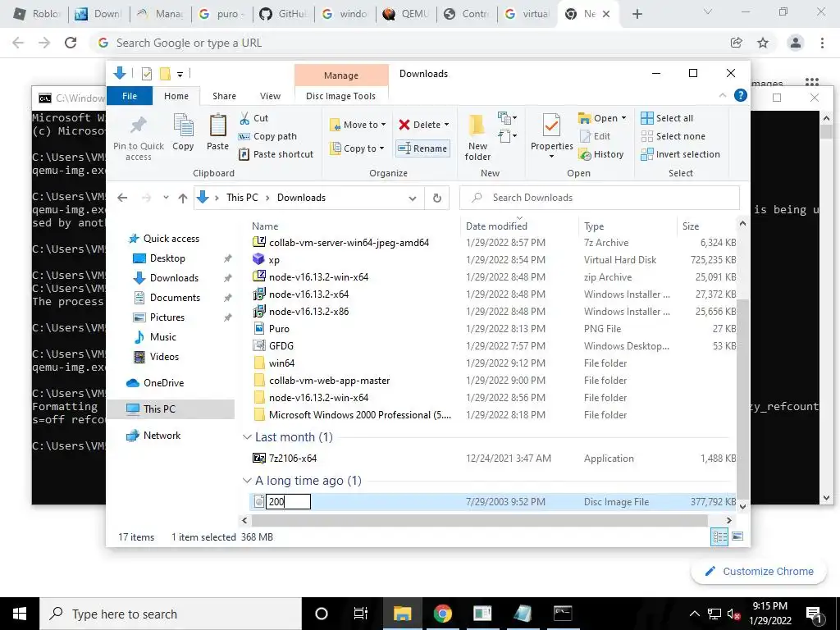The width and height of the screenshot is (840, 630).
Task: Click in Search Downloads field
Action: [600, 198]
